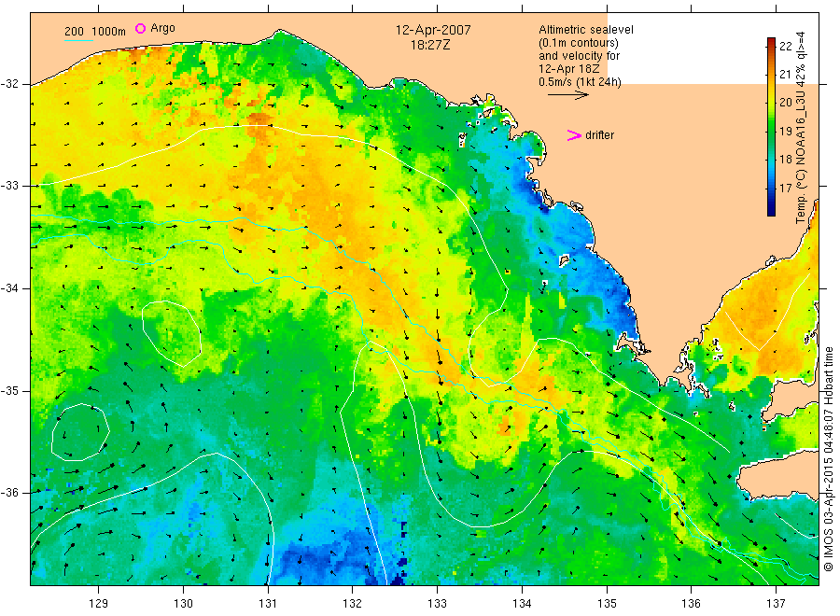The image size is (840, 616).
Task: Click the vertical IMOS copyright timestamp text
Action: tap(829, 458)
